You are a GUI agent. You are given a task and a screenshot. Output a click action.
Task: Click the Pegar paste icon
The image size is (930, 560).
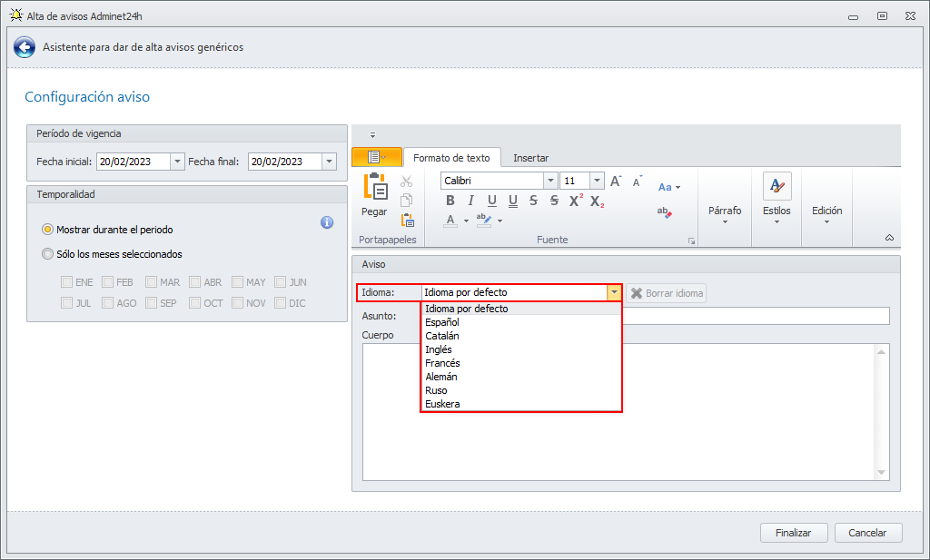374,187
